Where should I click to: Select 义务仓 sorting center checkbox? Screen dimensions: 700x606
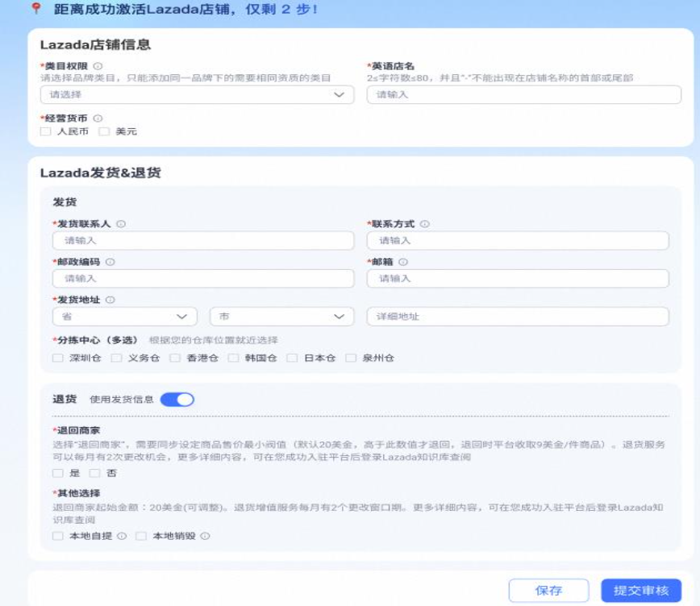tap(116, 358)
